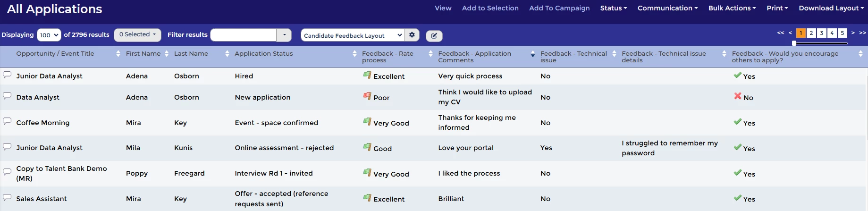The image size is (868, 211).
Task: Sort the Last Name column
Action: [227, 54]
